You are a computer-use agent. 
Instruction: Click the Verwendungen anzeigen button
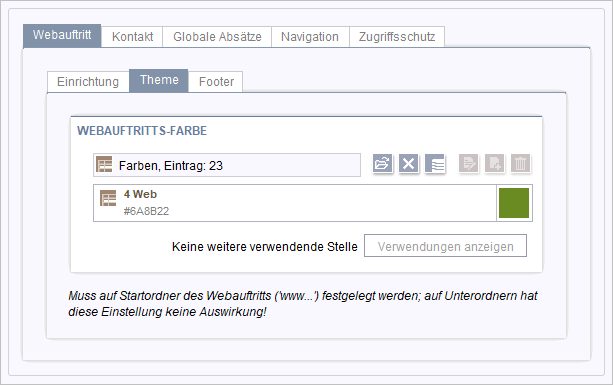445,246
